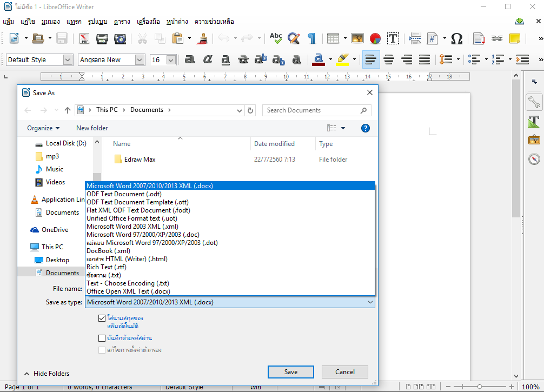Click the Documents breadcrumb in address bar
This screenshot has width=544, height=392.
pyautogui.click(x=147, y=110)
